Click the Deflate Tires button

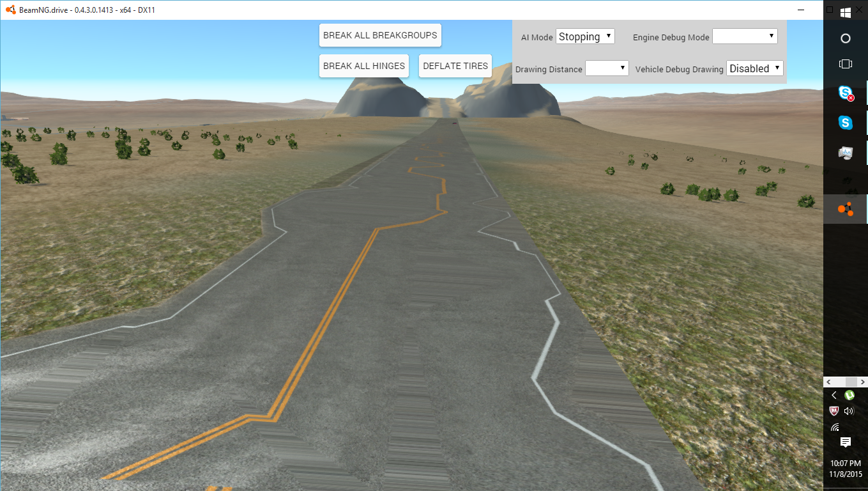[455, 66]
